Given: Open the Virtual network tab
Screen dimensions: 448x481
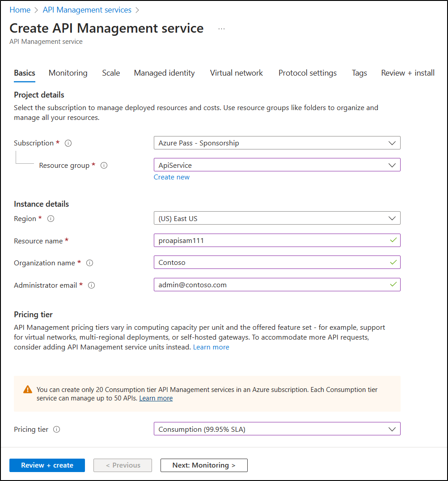Looking at the screenshot, I should pyautogui.click(x=236, y=73).
